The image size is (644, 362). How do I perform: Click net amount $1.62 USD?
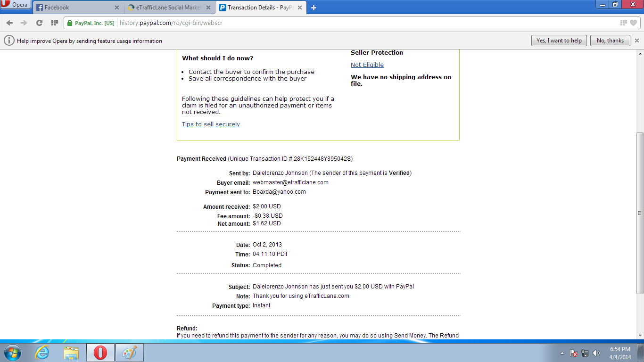266,223
